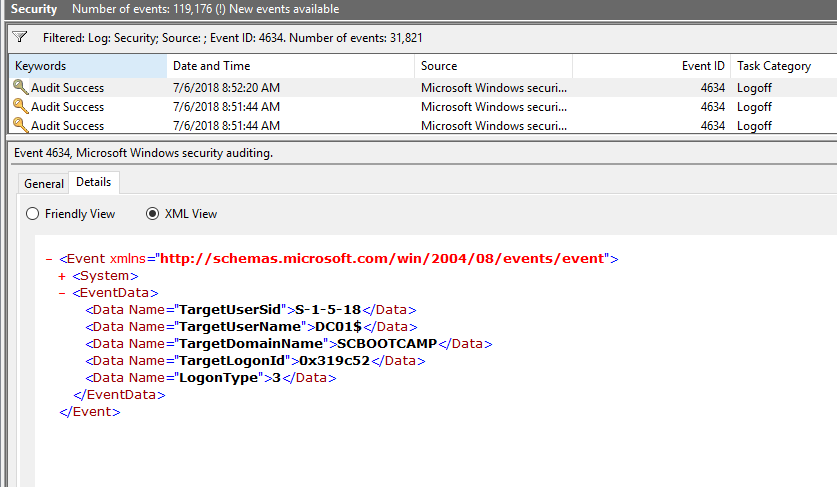Sort by Event ID column header

coord(651,66)
